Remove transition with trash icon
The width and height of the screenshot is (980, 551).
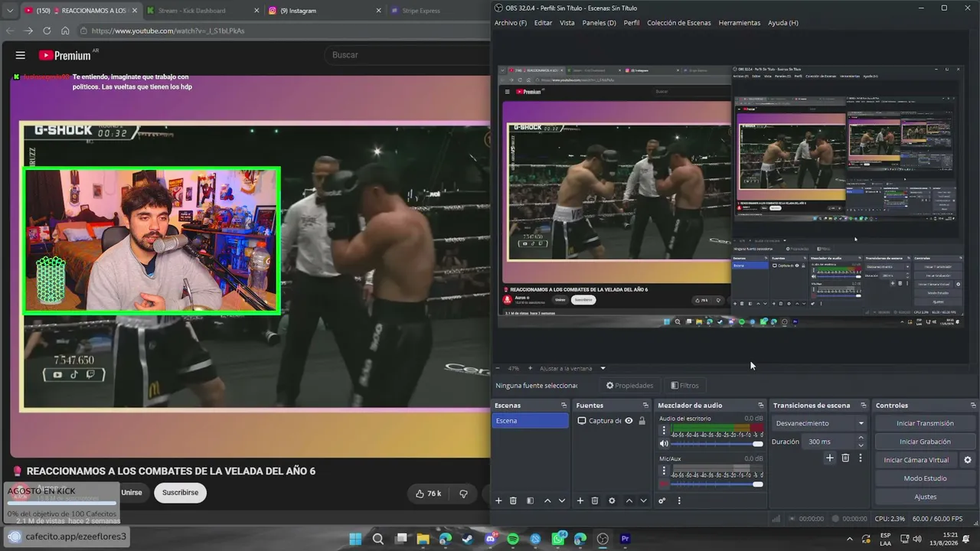[845, 458]
